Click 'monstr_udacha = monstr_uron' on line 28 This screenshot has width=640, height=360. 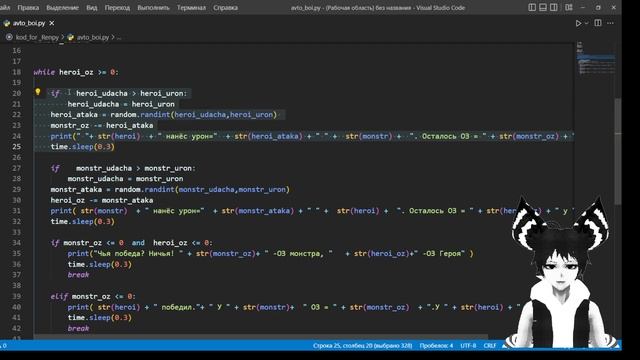pyautogui.click(x=125, y=179)
